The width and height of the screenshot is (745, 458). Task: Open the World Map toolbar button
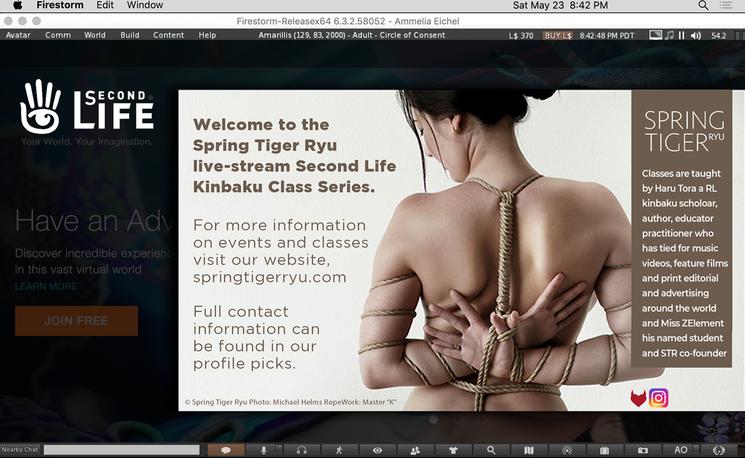[x=529, y=450]
